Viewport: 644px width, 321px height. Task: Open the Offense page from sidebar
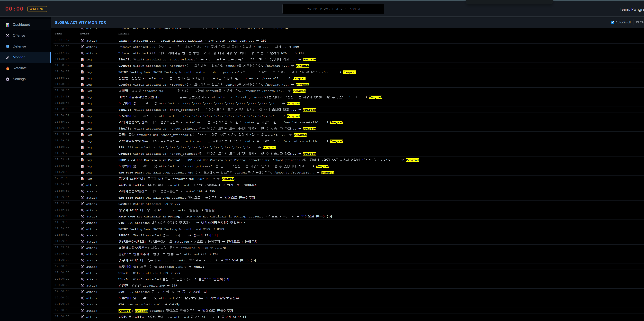point(19,35)
